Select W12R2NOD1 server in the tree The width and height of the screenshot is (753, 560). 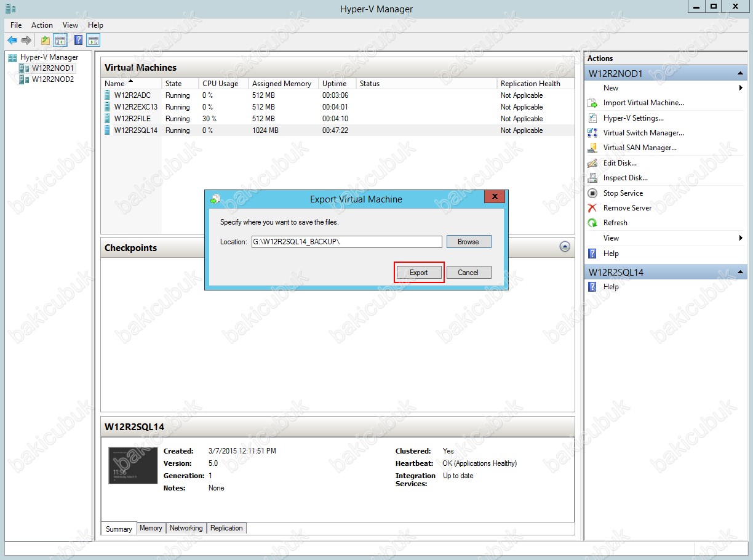tap(53, 68)
